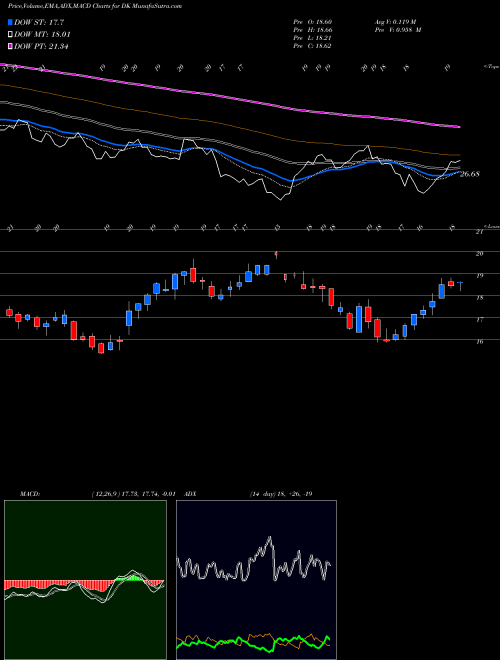Click the last candlestick on the price chart
The height and width of the screenshot is (660, 500).
click(460, 285)
